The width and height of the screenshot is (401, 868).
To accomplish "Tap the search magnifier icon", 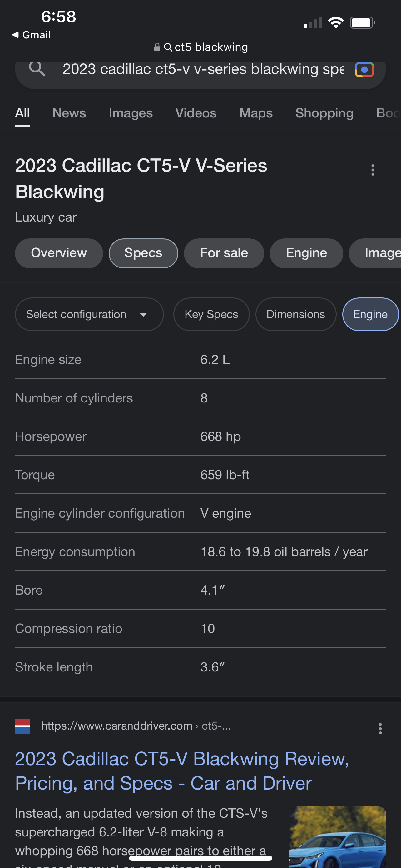I will click(37, 69).
